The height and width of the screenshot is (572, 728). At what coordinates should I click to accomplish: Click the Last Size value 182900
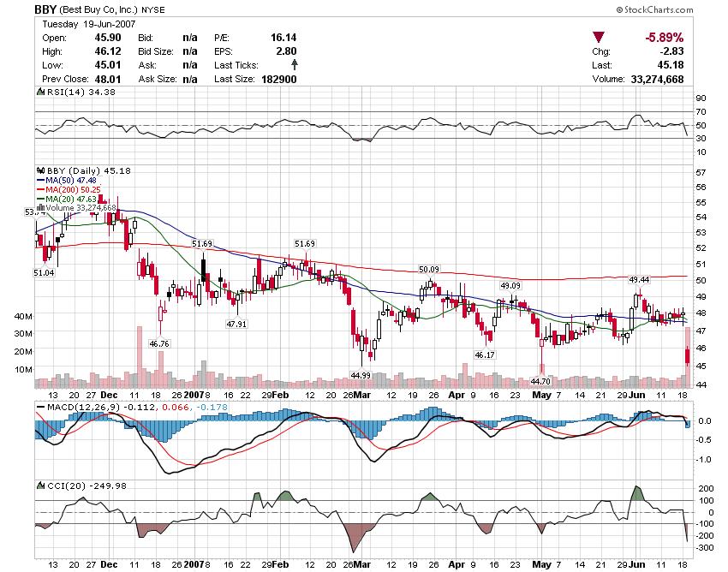(x=279, y=79)
